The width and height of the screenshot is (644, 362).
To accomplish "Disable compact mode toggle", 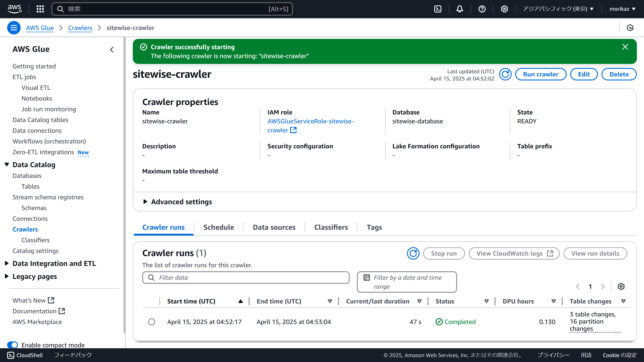I will pos(13,345).
